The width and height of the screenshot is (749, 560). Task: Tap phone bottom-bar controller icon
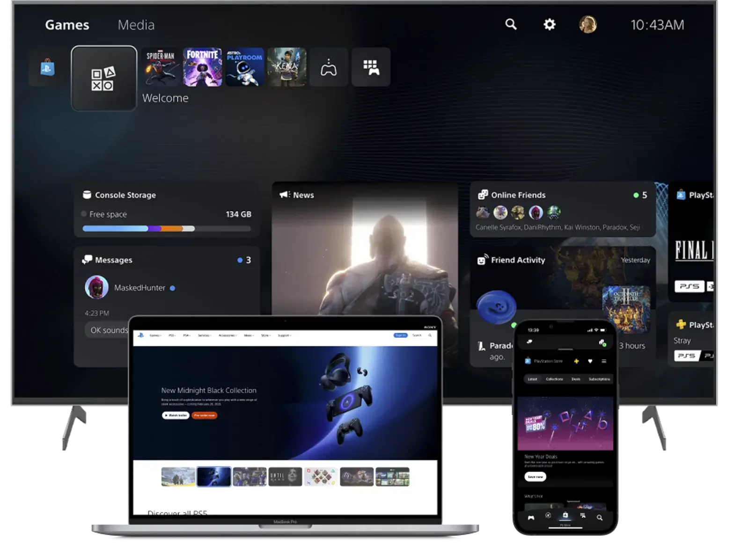coord(531,517)
